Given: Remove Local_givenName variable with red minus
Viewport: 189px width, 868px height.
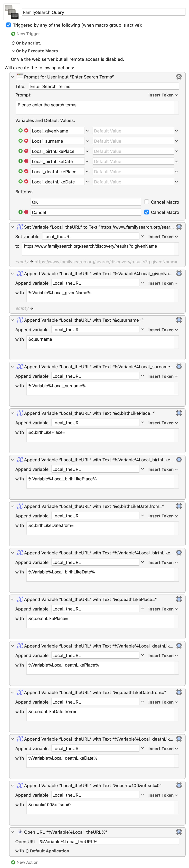Looking at the screenshot, I should 26,130.
